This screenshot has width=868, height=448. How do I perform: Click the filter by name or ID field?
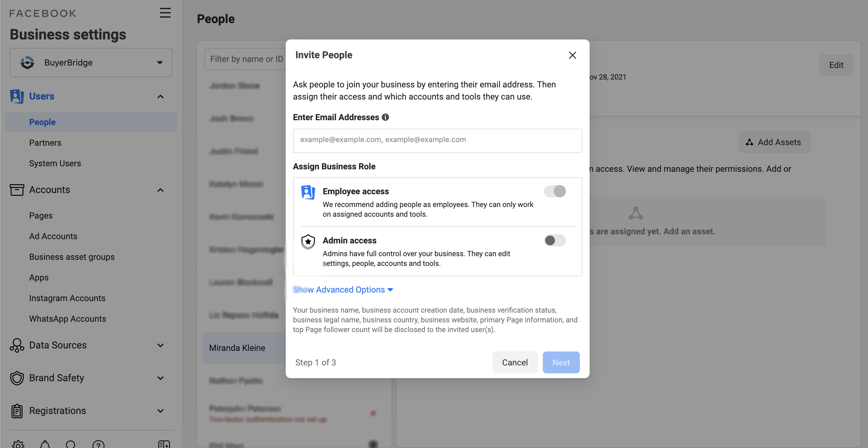[246, 59]
